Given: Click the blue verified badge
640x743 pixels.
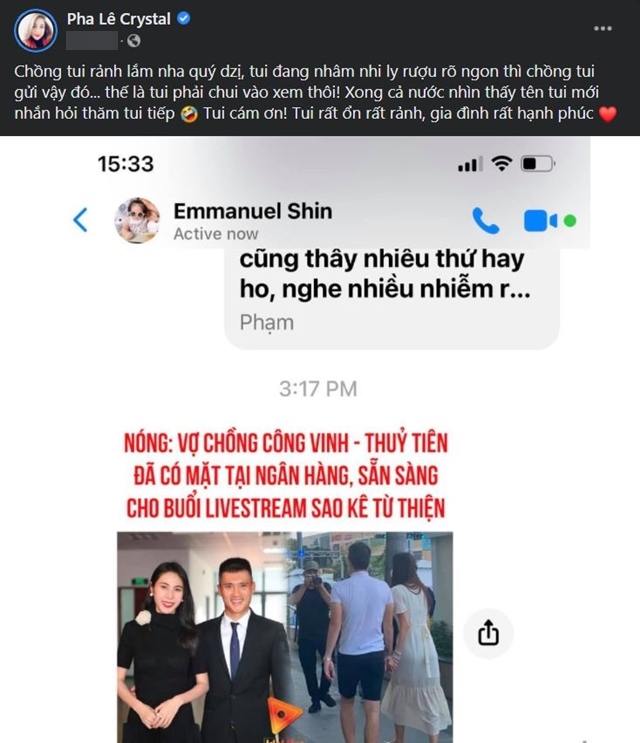Looking at the screenshot, I should (184, 18).
